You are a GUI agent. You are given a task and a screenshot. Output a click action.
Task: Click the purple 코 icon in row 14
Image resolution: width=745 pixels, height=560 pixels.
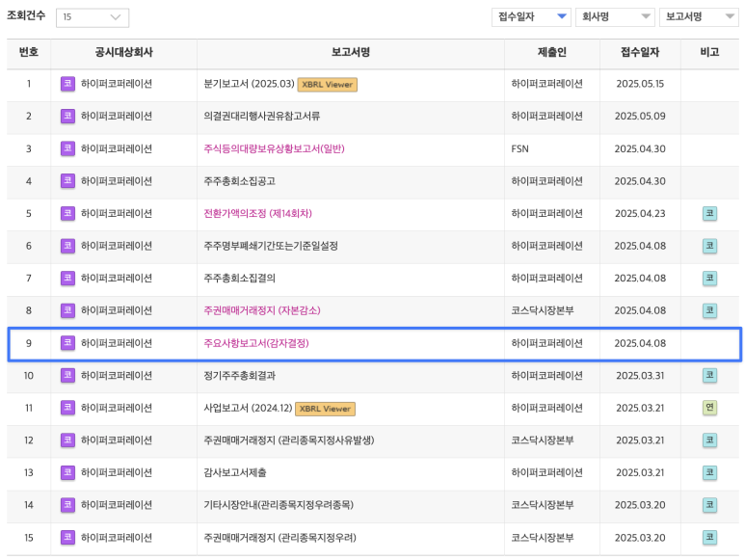(x=67, y=505)
